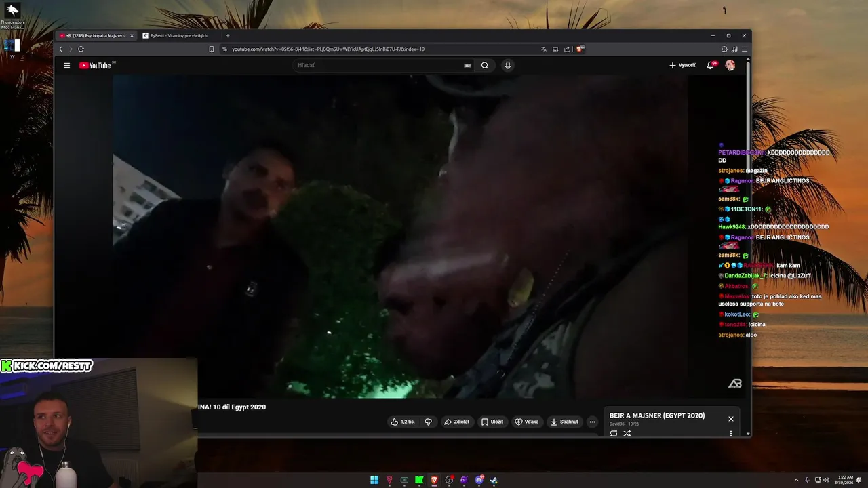Click the translate page icon in address bar

(x=544, y=49)
